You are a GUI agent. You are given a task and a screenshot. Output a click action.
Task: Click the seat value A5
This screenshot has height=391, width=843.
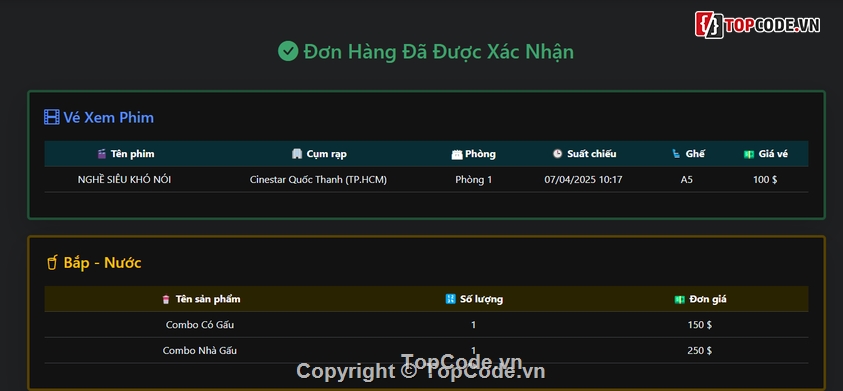(687, 180)
